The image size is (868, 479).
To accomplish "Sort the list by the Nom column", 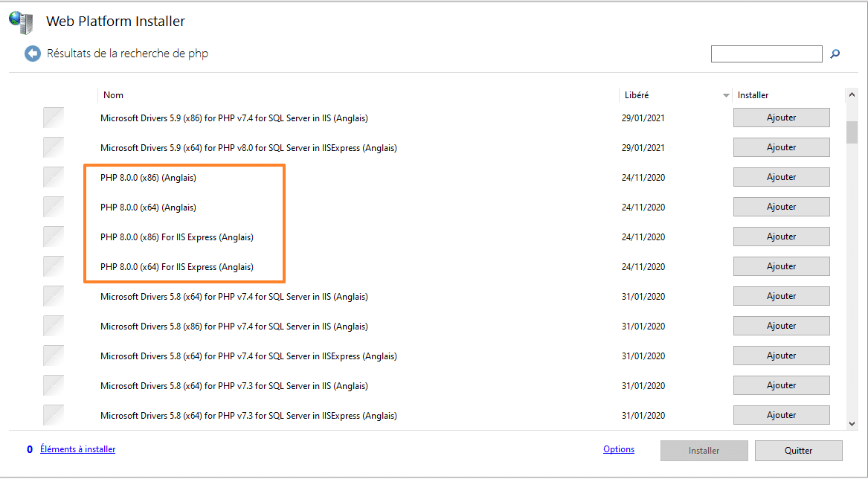I will click(x=113, y=94).
